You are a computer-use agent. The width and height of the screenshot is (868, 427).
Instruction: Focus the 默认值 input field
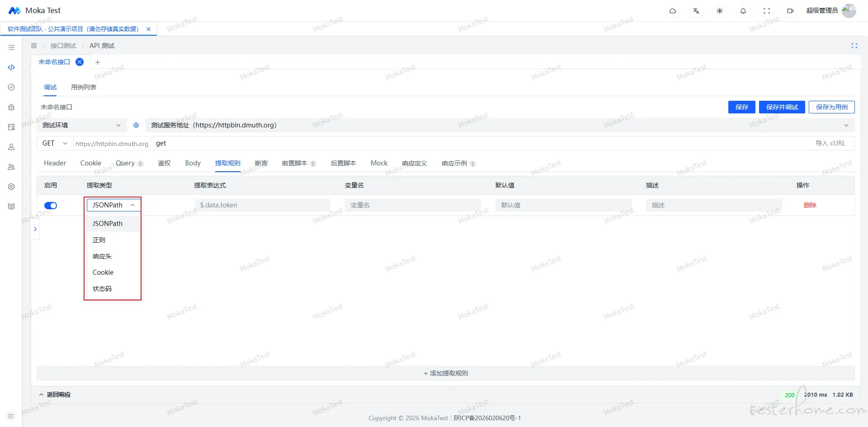click(x=563, y=205)
